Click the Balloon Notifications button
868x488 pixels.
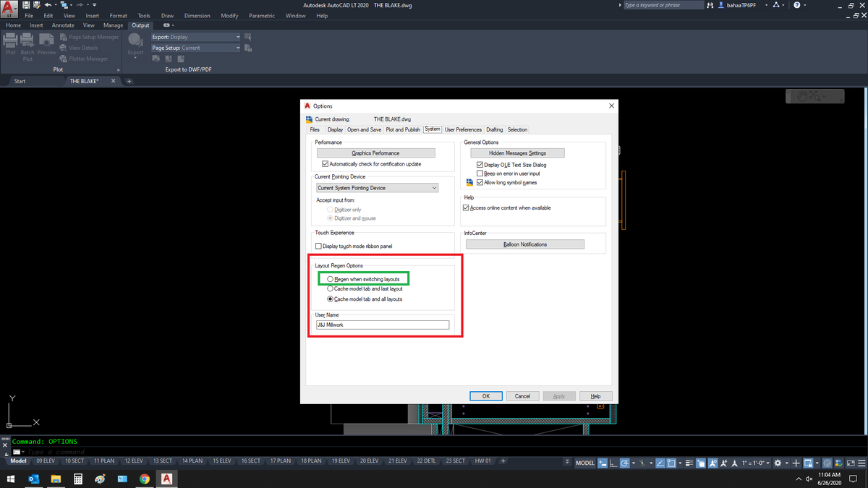[x=525, y=244]
